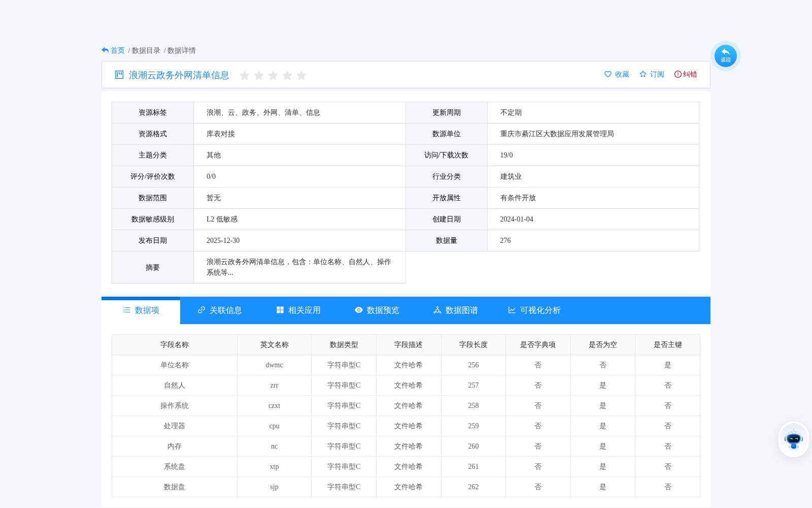Click the 2024-01-04 creation date
812x508 pixels.
[x=517, y=219]
